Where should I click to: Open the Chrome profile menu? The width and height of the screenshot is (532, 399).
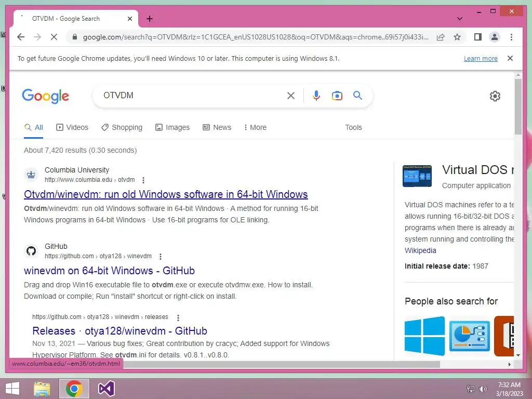495,37
